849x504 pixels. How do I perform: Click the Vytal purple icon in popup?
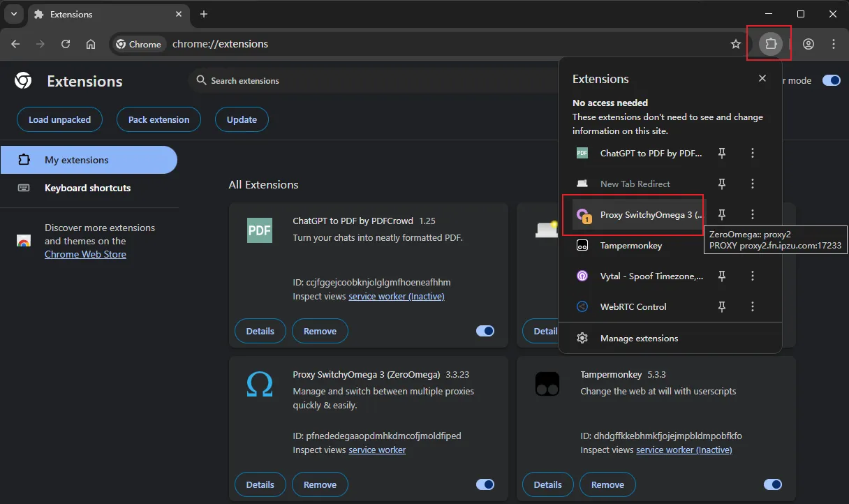[x=582, y=276]
